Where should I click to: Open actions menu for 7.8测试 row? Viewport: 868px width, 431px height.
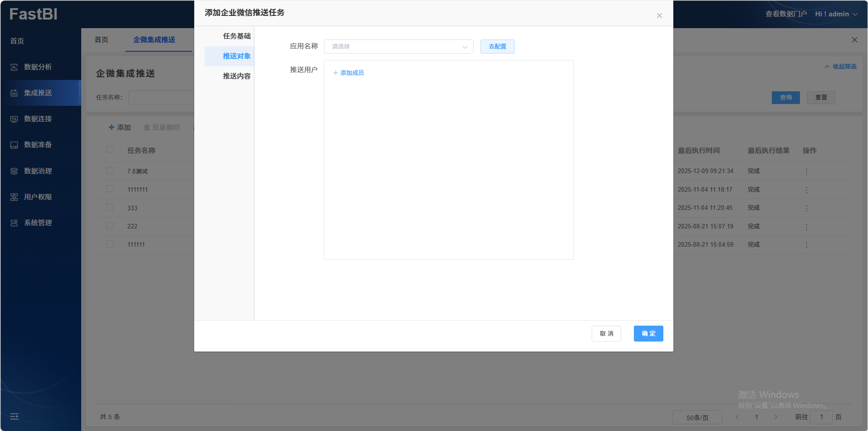806,171
